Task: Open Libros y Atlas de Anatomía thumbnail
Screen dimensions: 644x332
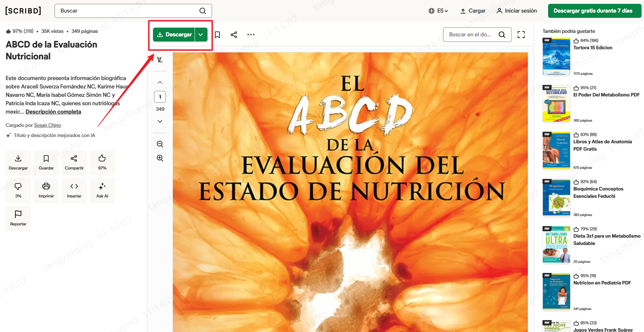Action: (556, 151)
